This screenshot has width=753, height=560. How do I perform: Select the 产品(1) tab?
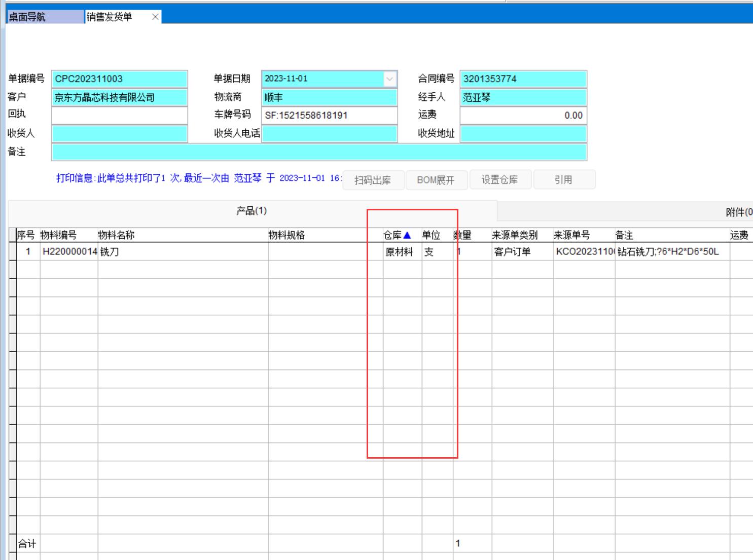pos(252,211)
